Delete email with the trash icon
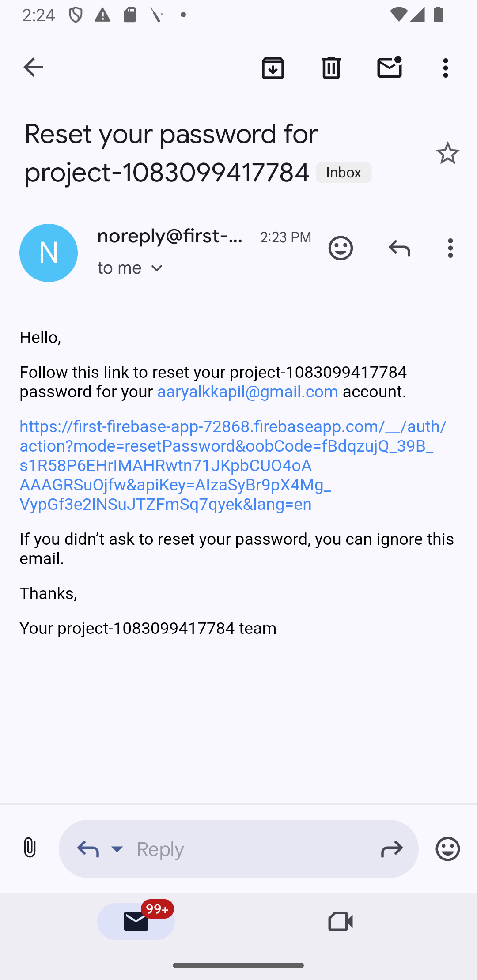Image resolution: width=477 pixels, height=980 pixels. point(331,68)
